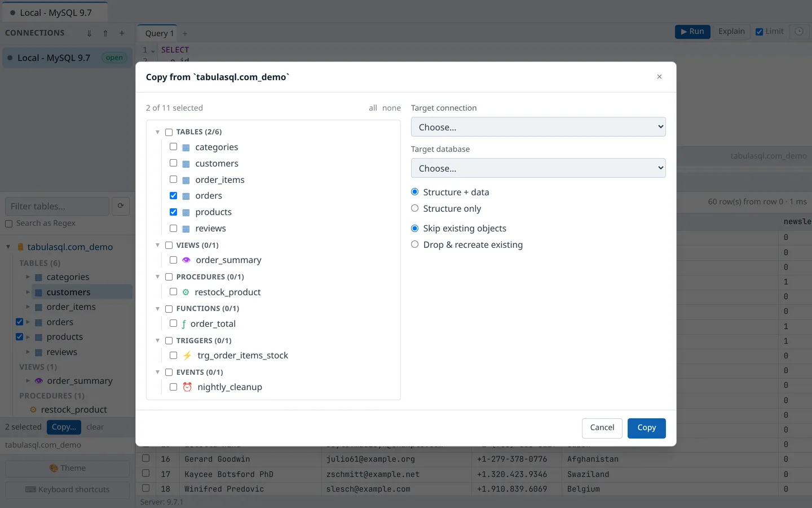This screenshot has height=508, width=812.
Task: Check the categories checkbox in dialog
Action: point(174,147)
